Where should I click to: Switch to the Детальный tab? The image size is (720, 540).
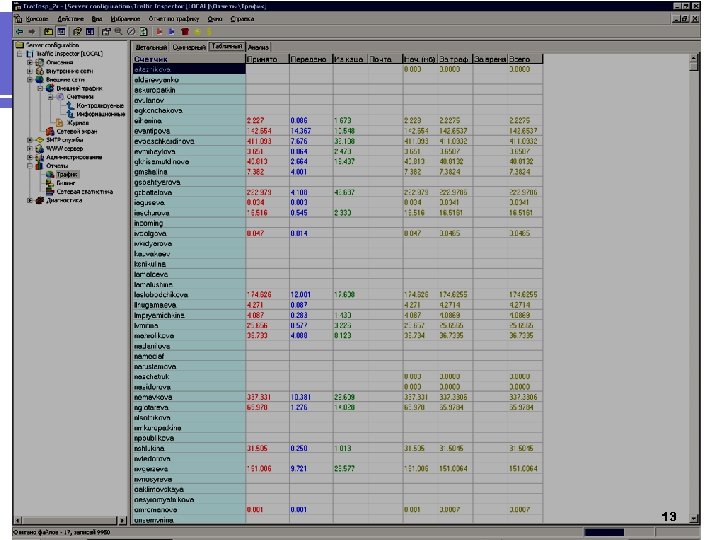click(x=151, y=47)
